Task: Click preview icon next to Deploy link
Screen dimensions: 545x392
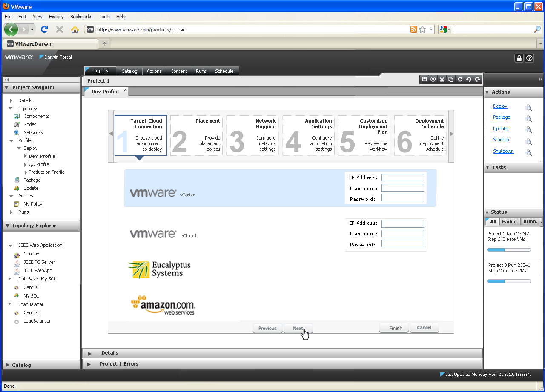Action: pyautogui.click(x=528, y=107)
